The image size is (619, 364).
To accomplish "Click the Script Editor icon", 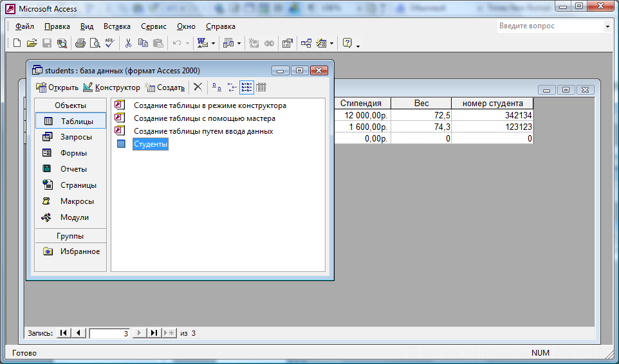I will pos(269,43).
